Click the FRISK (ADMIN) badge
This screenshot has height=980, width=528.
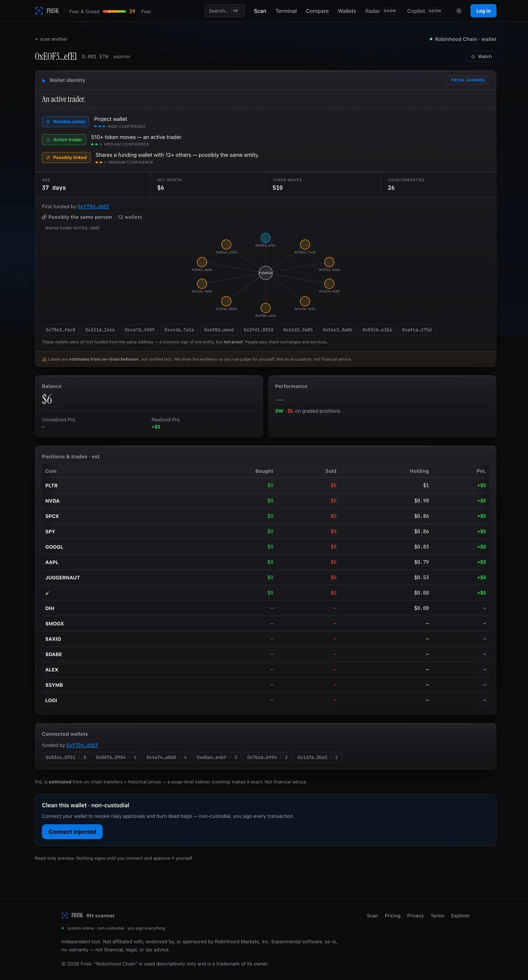tap(468, 80)
